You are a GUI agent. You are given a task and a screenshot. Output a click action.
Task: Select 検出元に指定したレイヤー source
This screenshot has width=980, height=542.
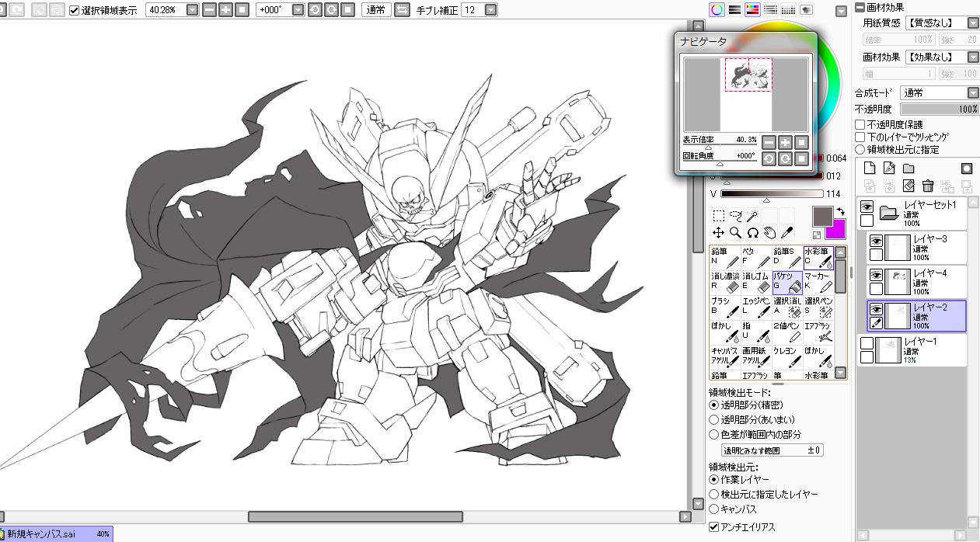(x=714, y=495)
